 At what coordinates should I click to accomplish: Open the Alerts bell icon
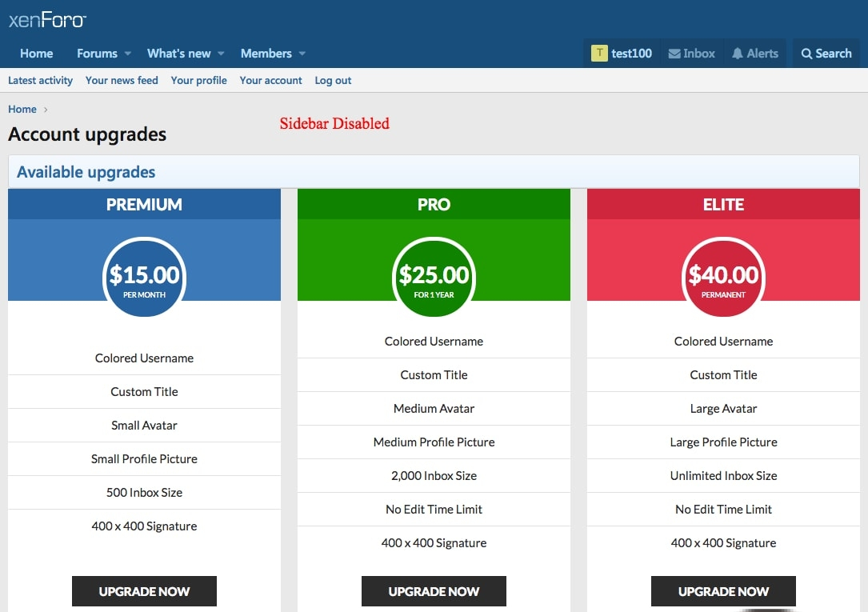(x=738, y=54)
